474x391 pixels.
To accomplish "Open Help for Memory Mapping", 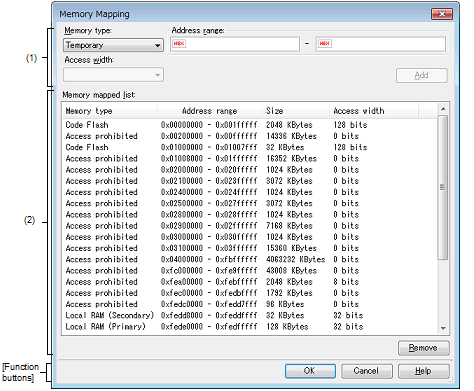I will point(423,371).
